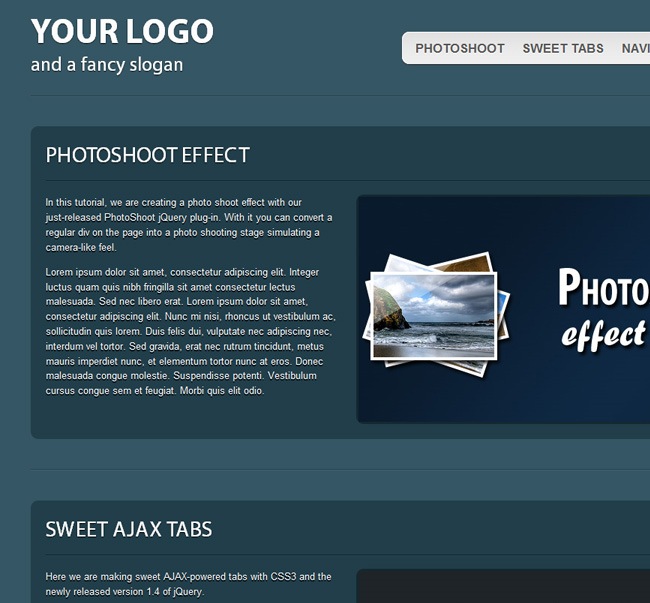The height and width of the screenshot is (603, 650).
Task: Select the front beach photo in the stack
Action: [x=434, y=315]
